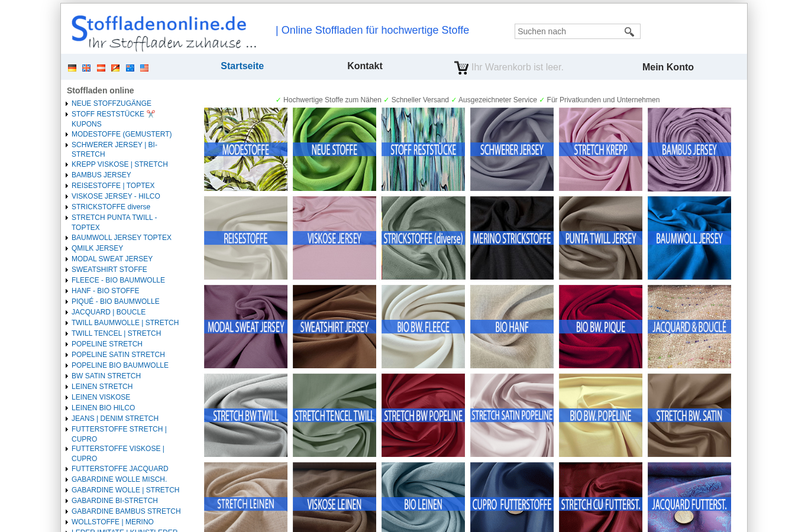Screen dimensions: 808x532
Task: Go to KREPP VISKOSE | STRETCH
Action: pyautogui.click(x=119, y=164)
